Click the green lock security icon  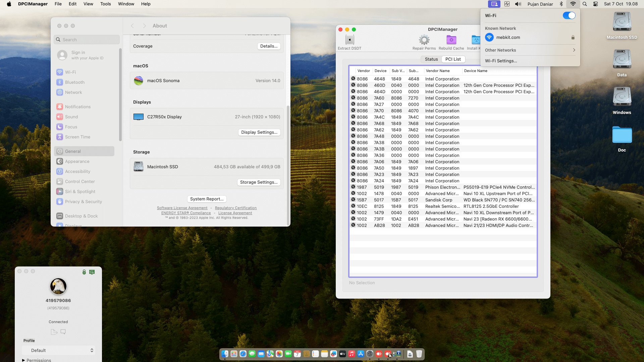84,272
